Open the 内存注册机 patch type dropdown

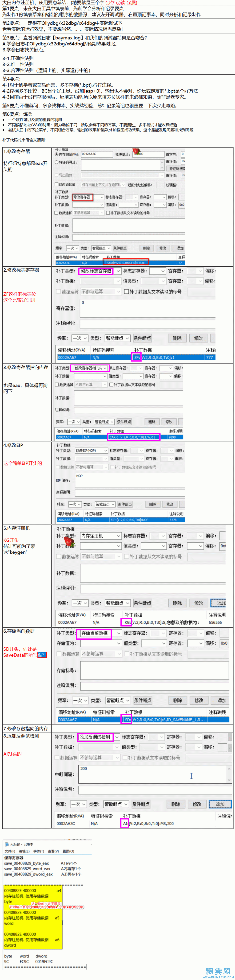pyautogui.click(x=101, y=536)
